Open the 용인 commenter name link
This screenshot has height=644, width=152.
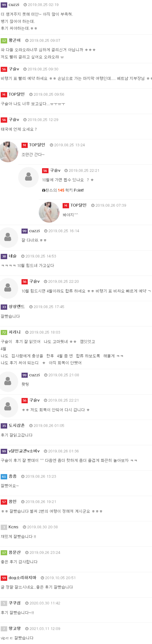click(x=13, y=502)
